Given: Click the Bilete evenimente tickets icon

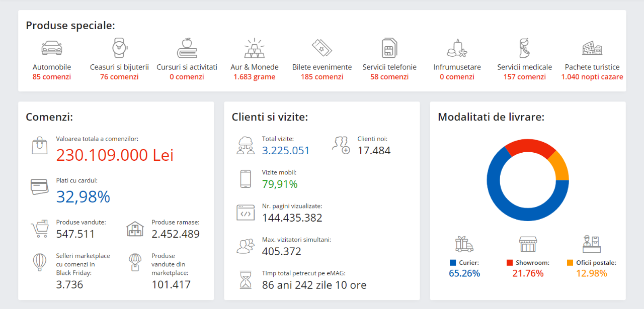Looking at the screenshot, I should 322,48.
